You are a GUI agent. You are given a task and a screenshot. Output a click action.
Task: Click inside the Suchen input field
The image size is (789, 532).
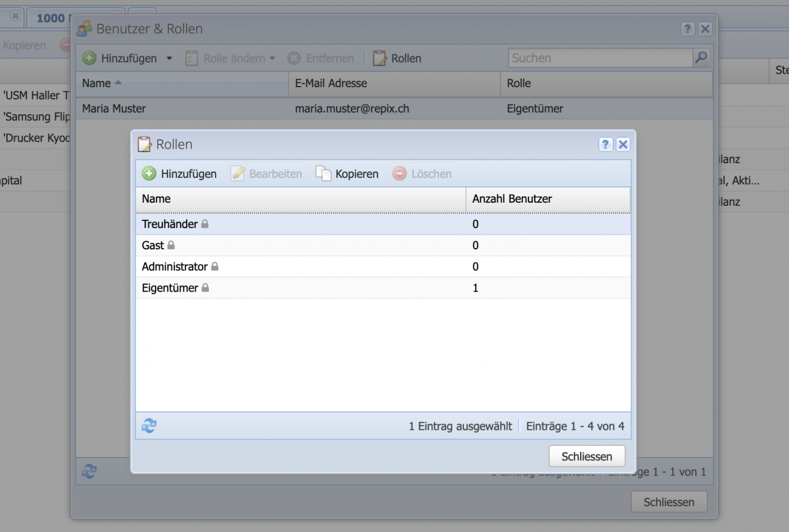tap(600, 58)
